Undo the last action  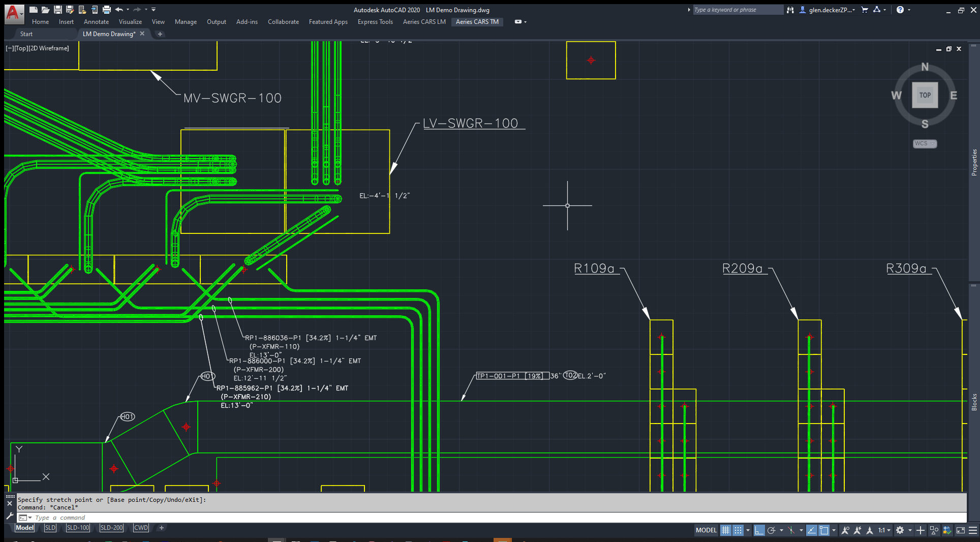pyautogui.click(x=119, y=9)
